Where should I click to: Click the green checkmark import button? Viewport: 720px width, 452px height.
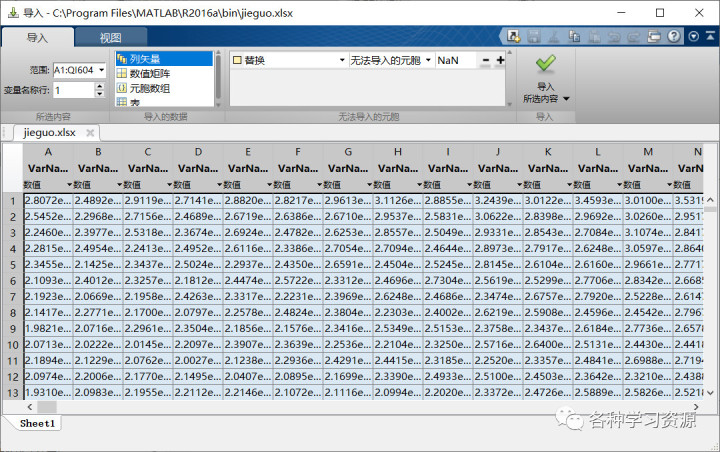click(x=546, y=64)
